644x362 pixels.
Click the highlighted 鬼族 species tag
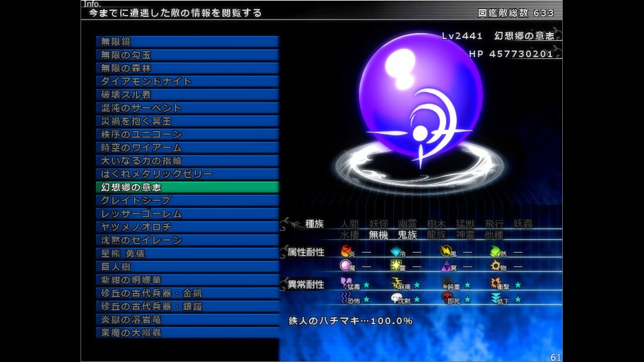407,235
